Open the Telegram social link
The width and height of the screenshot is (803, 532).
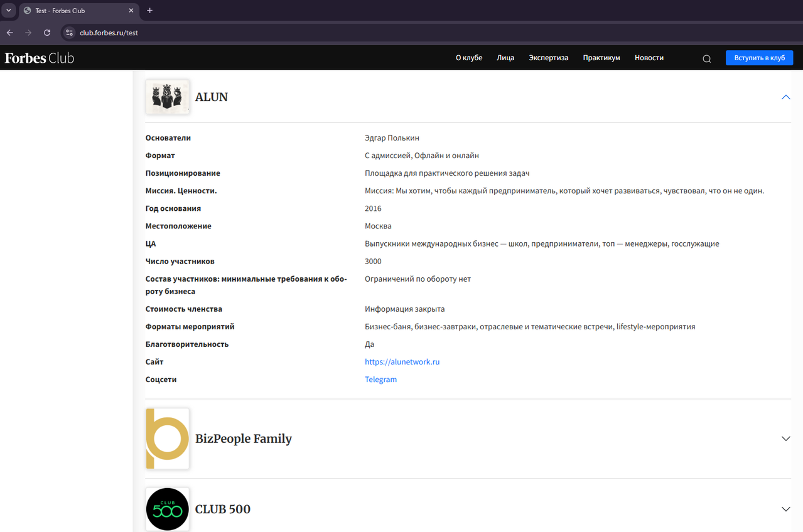(381, 380)
